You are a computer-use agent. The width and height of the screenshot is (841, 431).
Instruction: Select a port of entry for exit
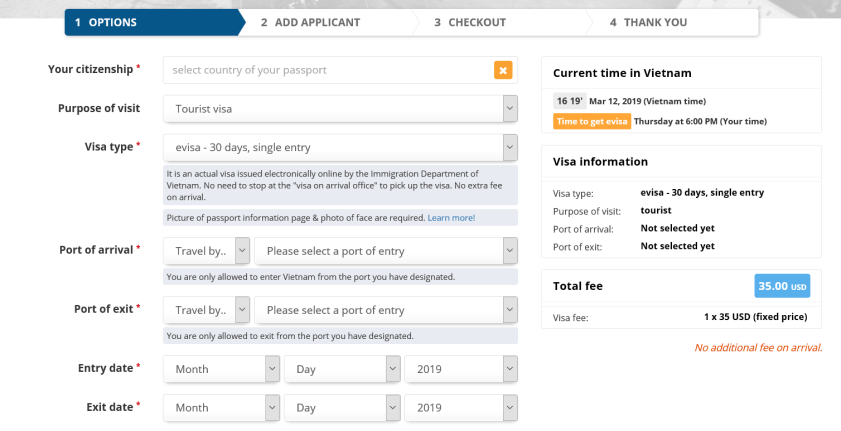386,310
